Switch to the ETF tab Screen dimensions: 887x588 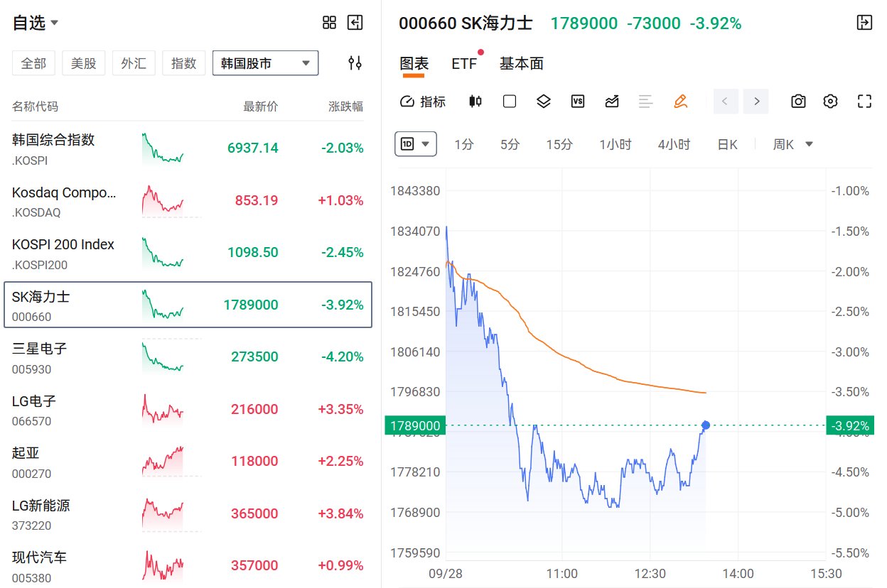[x=464, y=64]
